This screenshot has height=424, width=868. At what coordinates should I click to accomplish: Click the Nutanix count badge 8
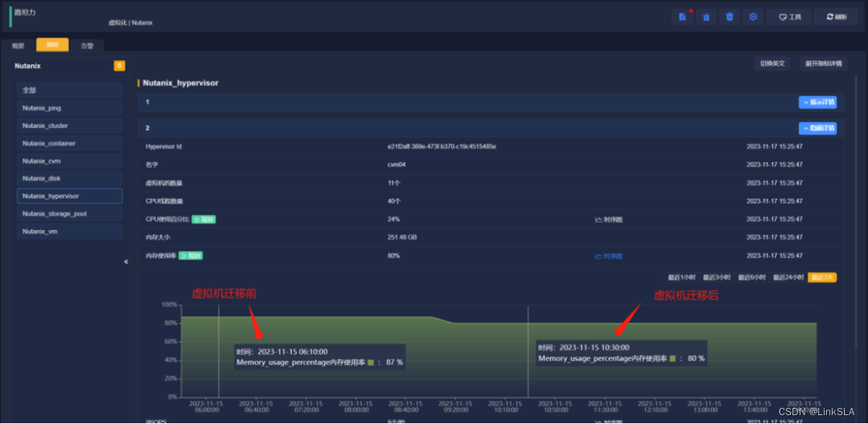(x=119, y=66)
